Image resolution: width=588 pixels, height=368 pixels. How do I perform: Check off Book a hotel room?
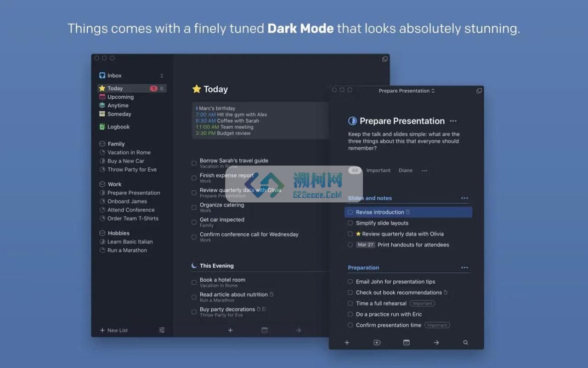click(194, 282)
